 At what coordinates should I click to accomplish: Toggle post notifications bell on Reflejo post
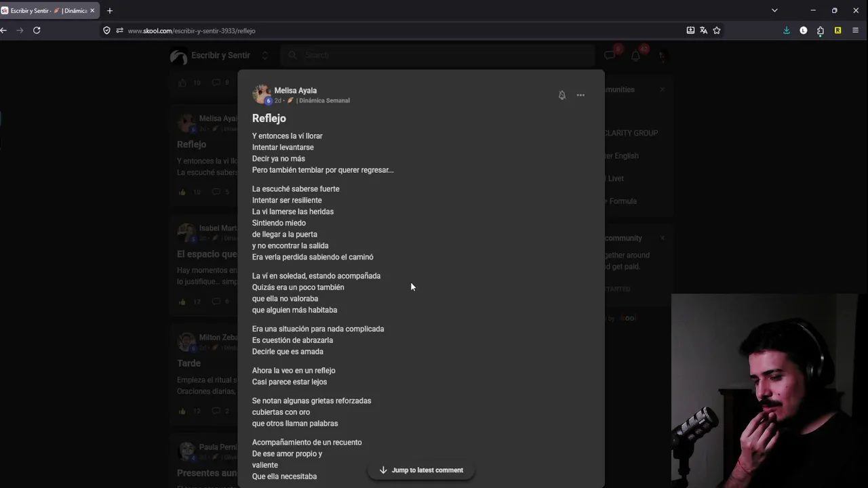[561, 96]
